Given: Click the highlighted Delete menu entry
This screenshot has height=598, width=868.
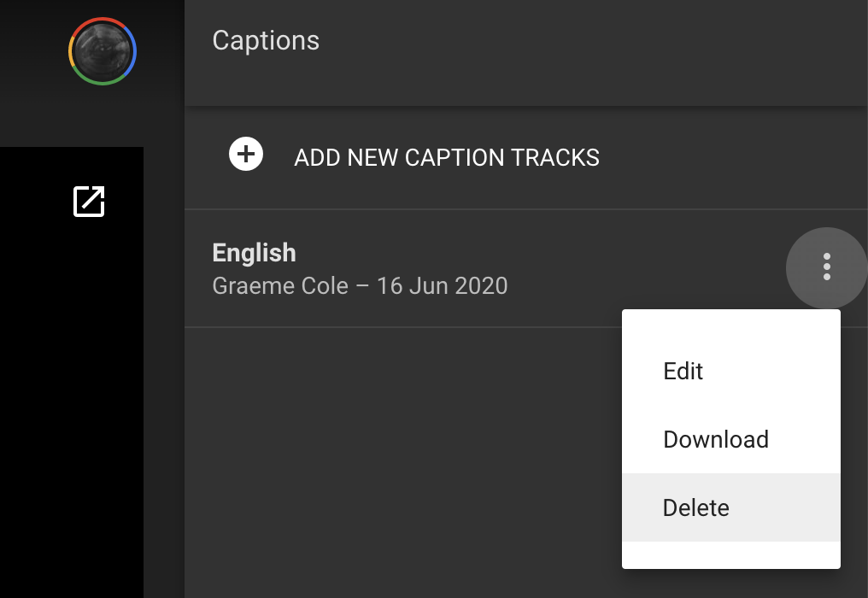Looking at the screenshot, I should point(695,507).
